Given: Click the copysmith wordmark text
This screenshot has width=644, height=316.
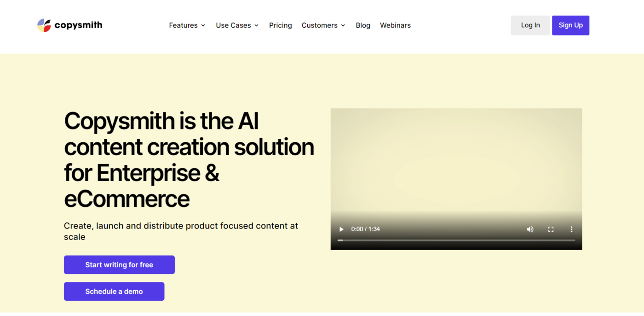Looking at the screenshot, I should [78, 25].
